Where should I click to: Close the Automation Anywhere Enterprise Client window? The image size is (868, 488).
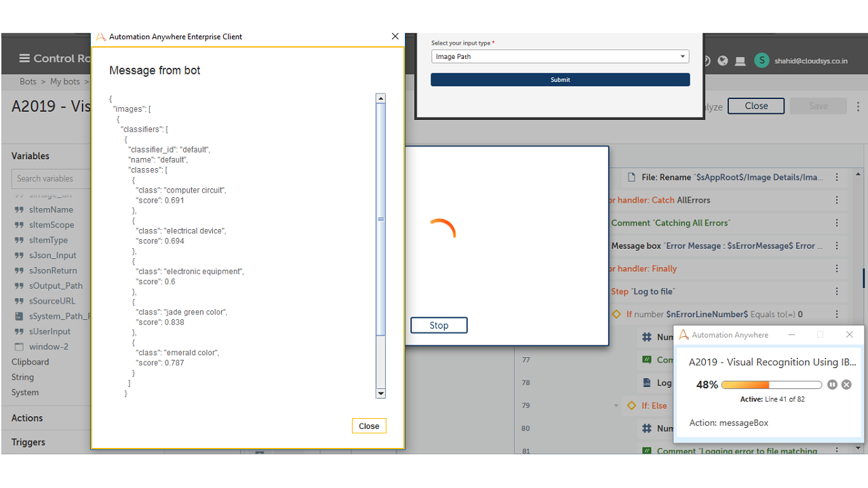pyautogui.click(x=395, y=37)
